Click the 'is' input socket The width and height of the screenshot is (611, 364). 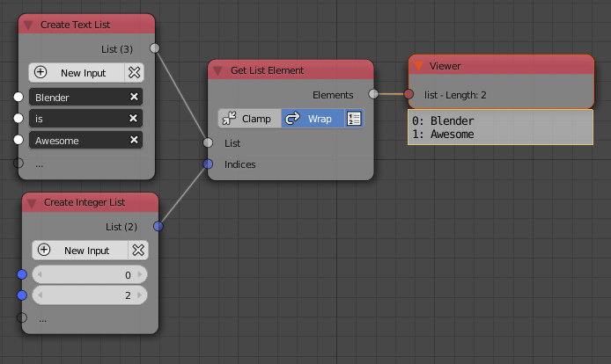[18, 118]
